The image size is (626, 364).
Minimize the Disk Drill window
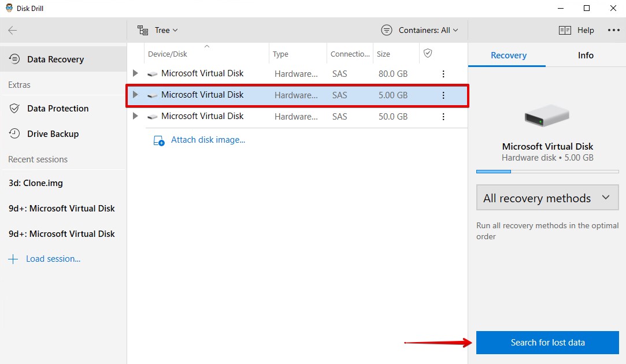pos(561,9)
